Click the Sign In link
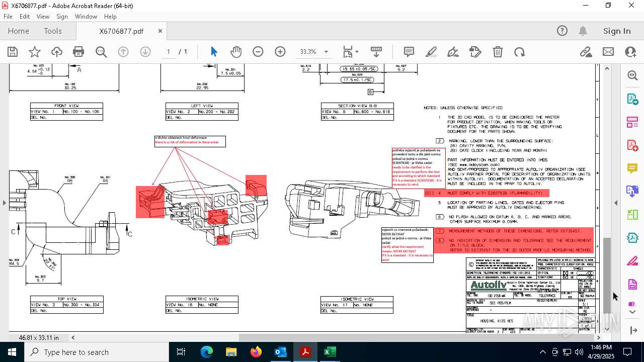 point(617,31)
